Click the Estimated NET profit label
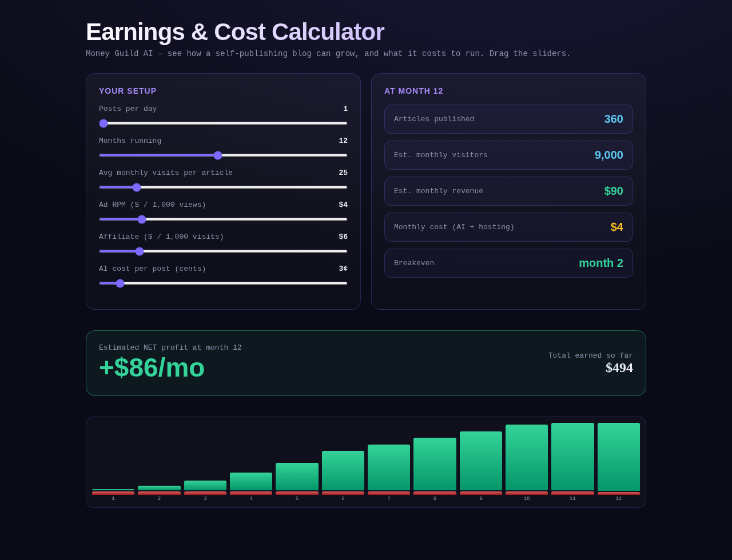The image size is (732, 560). pyautogui.click(x=170, y=347)
